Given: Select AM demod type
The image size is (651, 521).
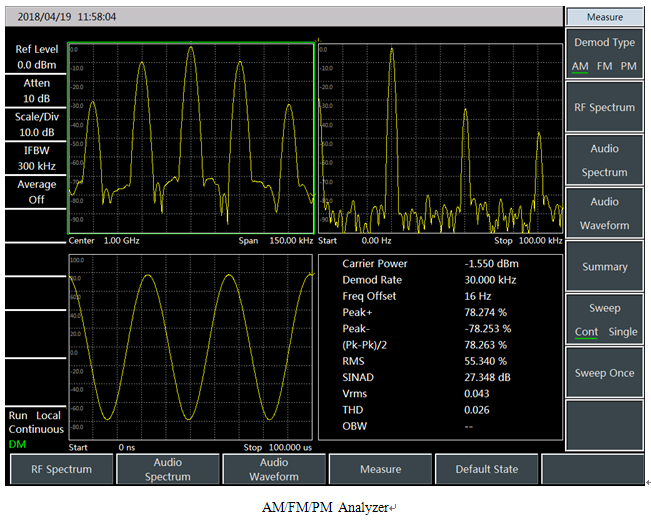Looking at the screenshot, I should [x=580, y=66].
